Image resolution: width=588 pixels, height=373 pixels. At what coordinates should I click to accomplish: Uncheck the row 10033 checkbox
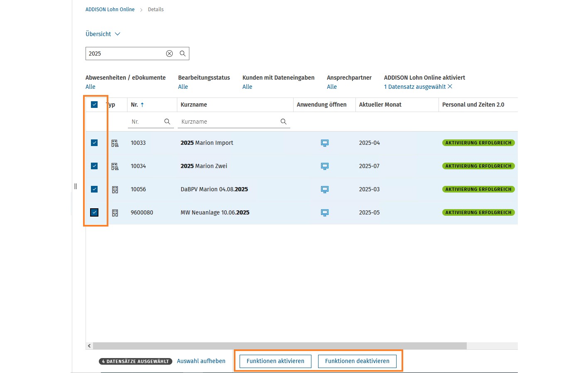(94, 143)
